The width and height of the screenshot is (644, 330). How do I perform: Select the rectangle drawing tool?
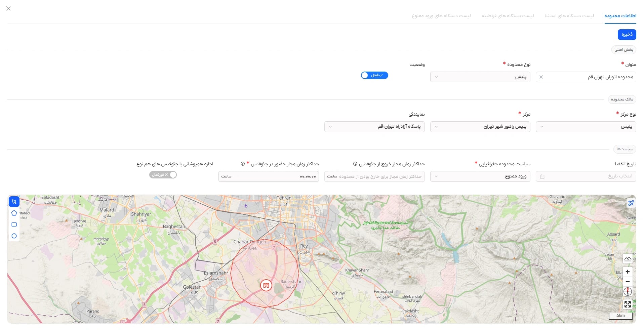click(14, 224)
